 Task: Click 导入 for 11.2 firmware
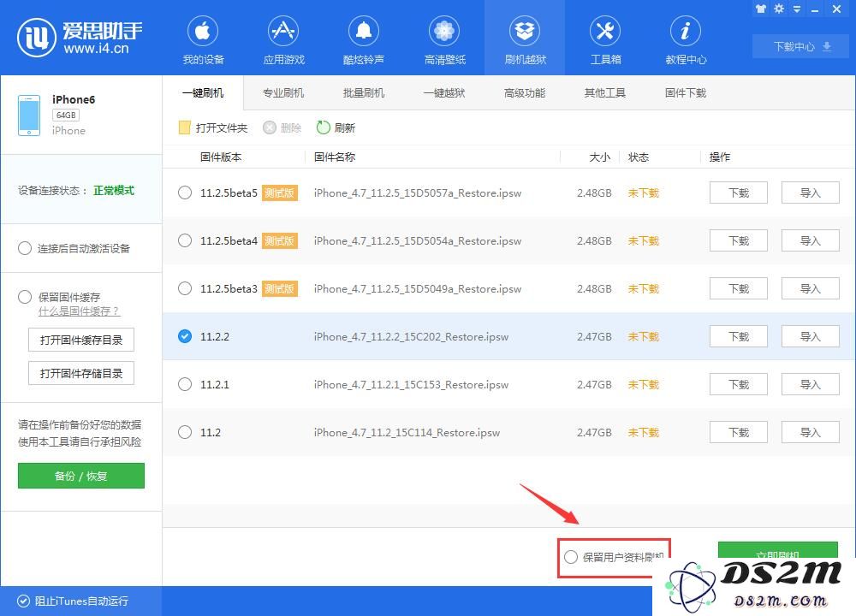point(810,433)
